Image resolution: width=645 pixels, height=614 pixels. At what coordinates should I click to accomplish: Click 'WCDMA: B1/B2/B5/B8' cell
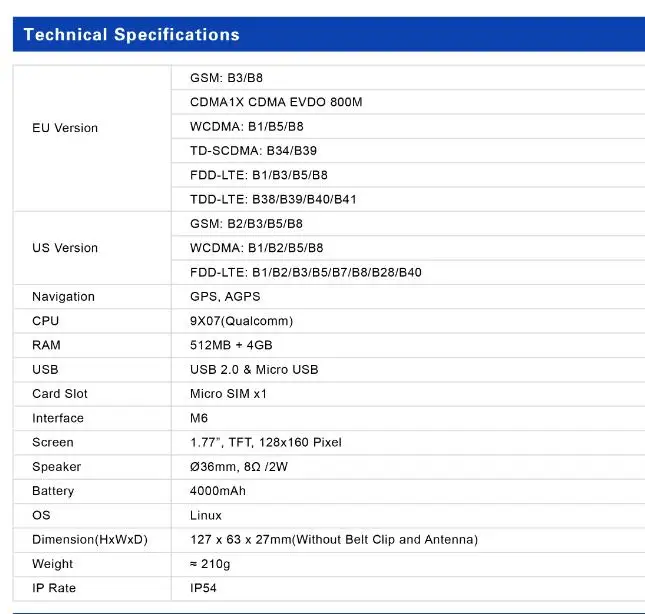click(257, 248)
